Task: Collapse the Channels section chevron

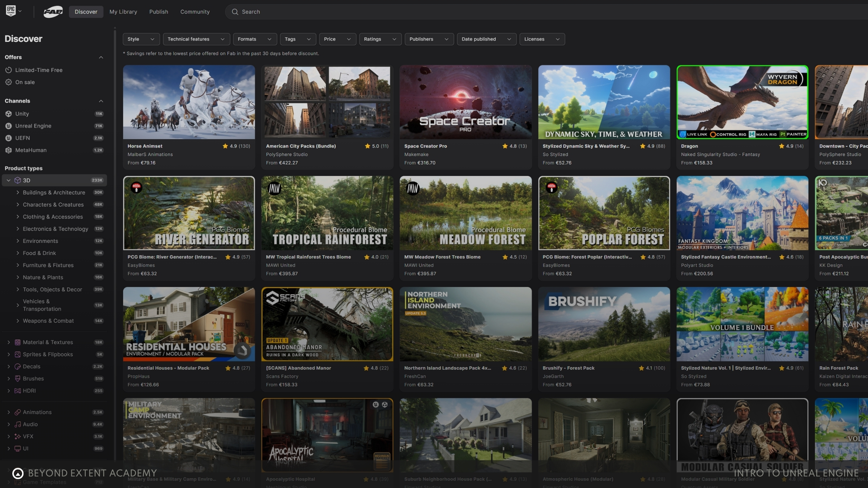Action: [101, 101]
